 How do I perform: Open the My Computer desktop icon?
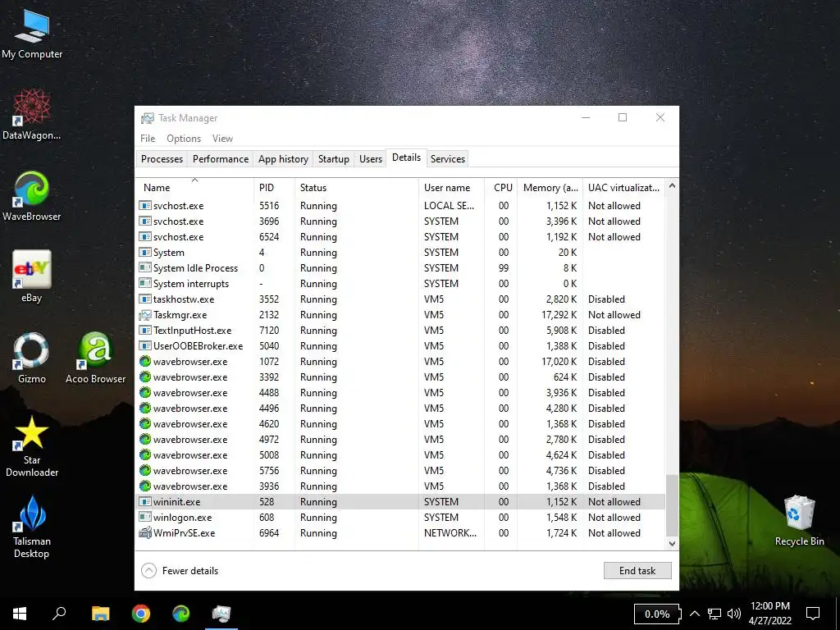click(32, 34)
